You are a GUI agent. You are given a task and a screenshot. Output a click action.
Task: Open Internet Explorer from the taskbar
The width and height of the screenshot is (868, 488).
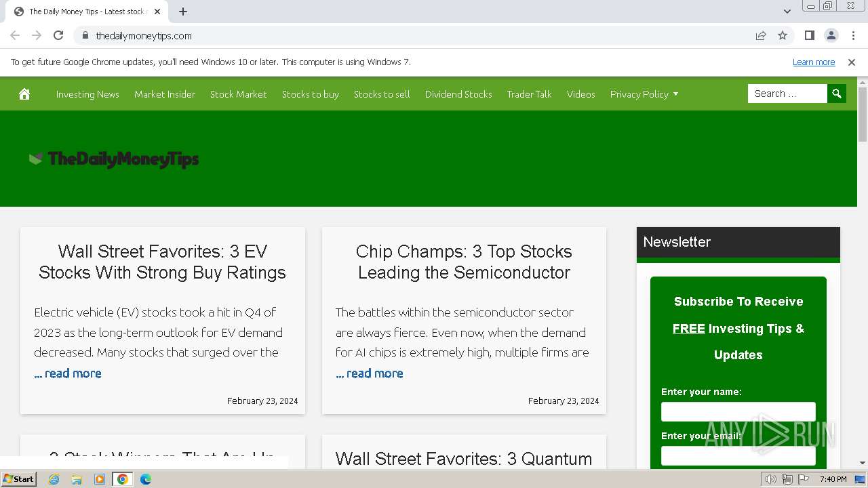click(x=54, y=479)
